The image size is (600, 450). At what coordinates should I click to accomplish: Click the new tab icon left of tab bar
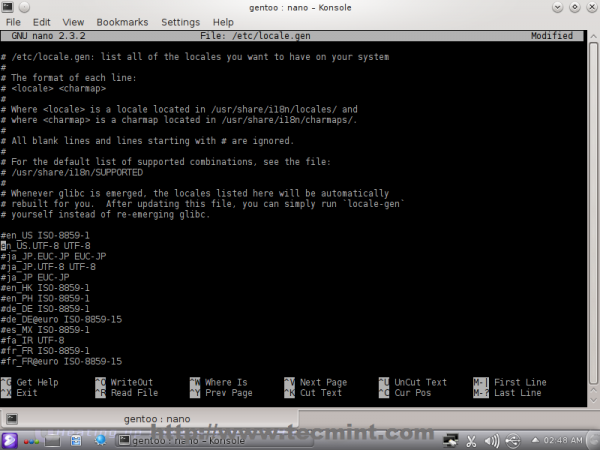pyautogui.click(x=11, y=419)
